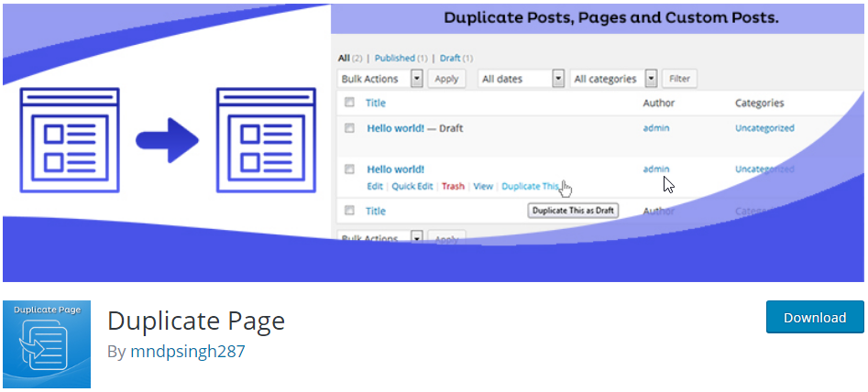Click the Duplicate This row action
This screenshot has width=868, height=392.
531,186
